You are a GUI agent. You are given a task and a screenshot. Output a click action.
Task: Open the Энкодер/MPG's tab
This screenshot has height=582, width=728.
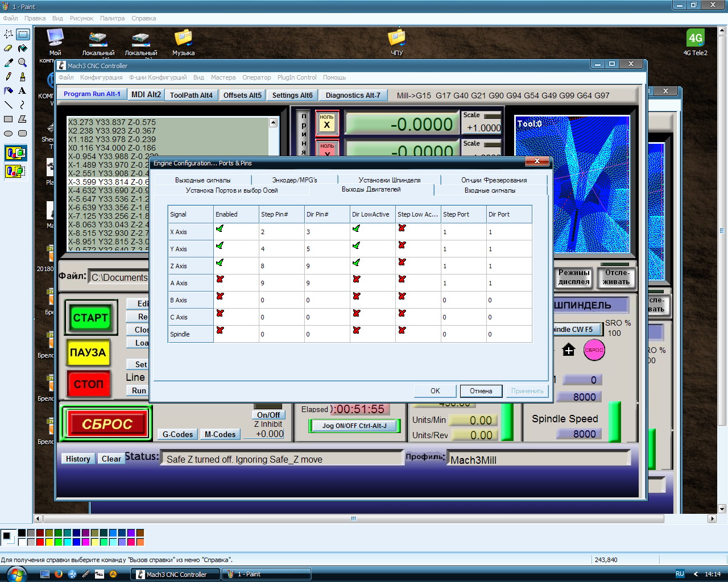point(295,180)
